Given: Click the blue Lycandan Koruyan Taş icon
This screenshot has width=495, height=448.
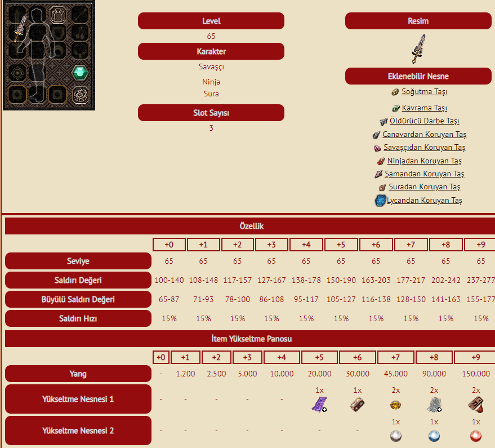Looking at the screenshot, I should pos(381,200).
